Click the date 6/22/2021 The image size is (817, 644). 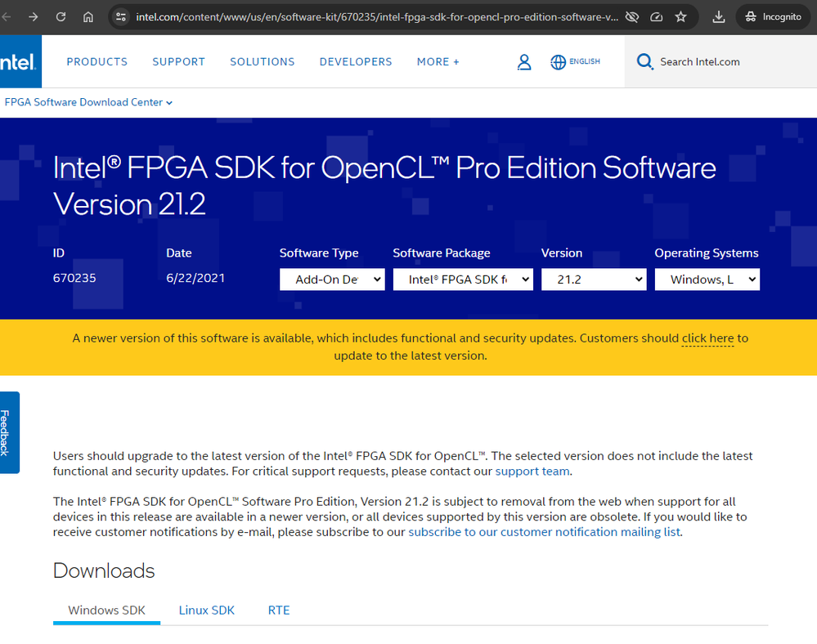[x=195, y=278]
